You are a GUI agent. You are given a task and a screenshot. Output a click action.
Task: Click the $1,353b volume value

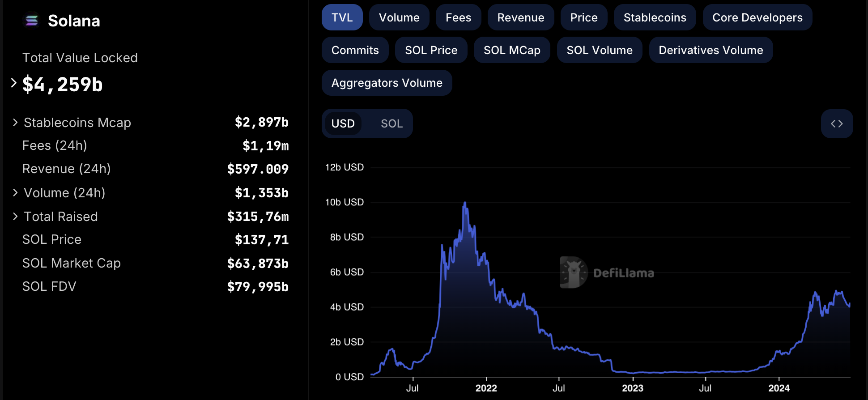262,193
